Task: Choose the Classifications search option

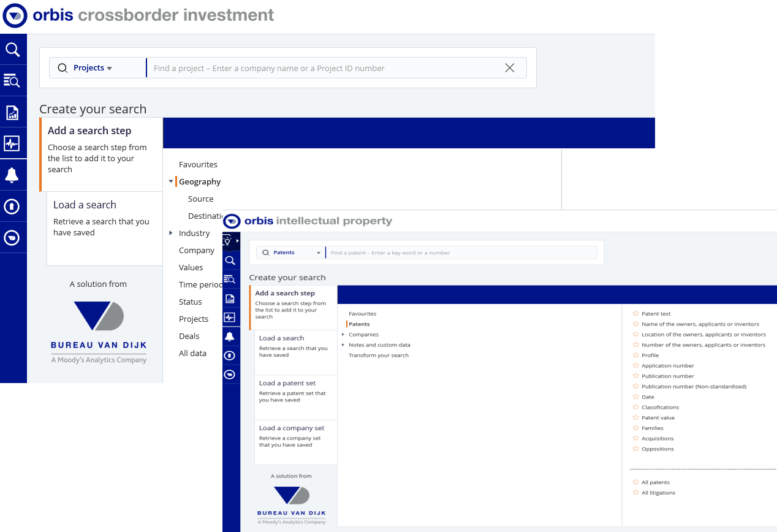Action: tap(660, 408)
